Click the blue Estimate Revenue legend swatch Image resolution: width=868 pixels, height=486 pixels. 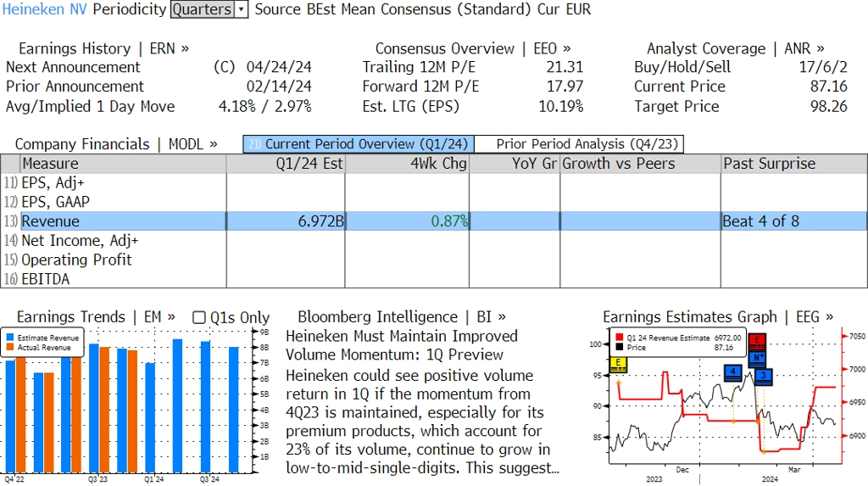10,338
